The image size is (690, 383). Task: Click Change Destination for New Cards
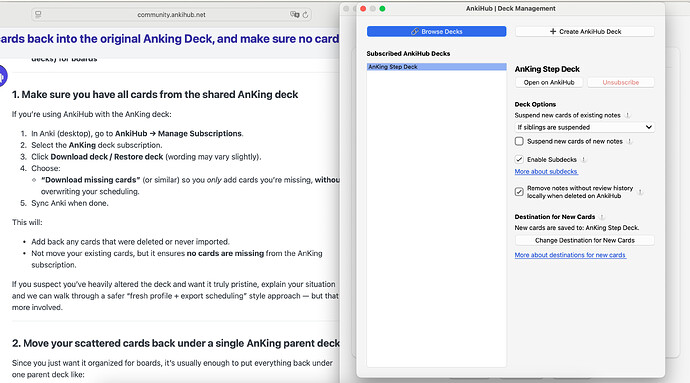584,240
